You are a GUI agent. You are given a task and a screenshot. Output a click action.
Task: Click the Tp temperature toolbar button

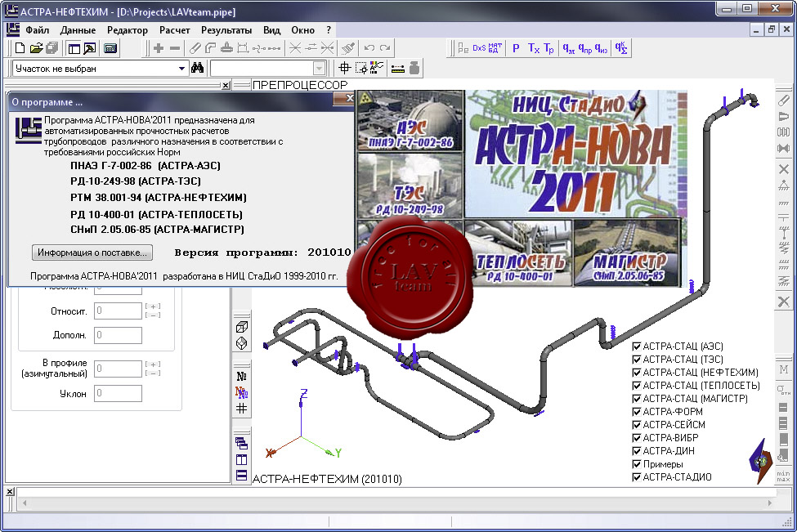[x=549, y=48]
